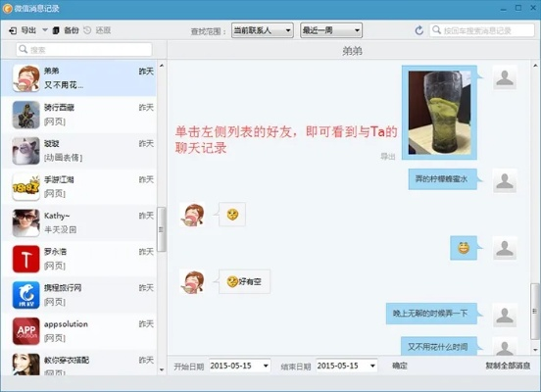Click 导出 link beside the photo
This screenshot has width=541, height=392.
coord(388,157)
